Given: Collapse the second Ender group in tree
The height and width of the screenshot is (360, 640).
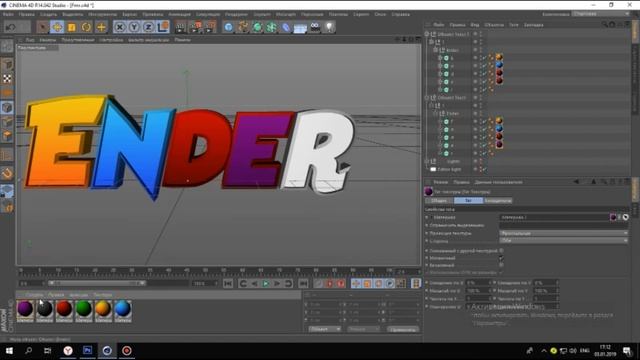Looking at the screenshot, I should [x=436, y=113].
